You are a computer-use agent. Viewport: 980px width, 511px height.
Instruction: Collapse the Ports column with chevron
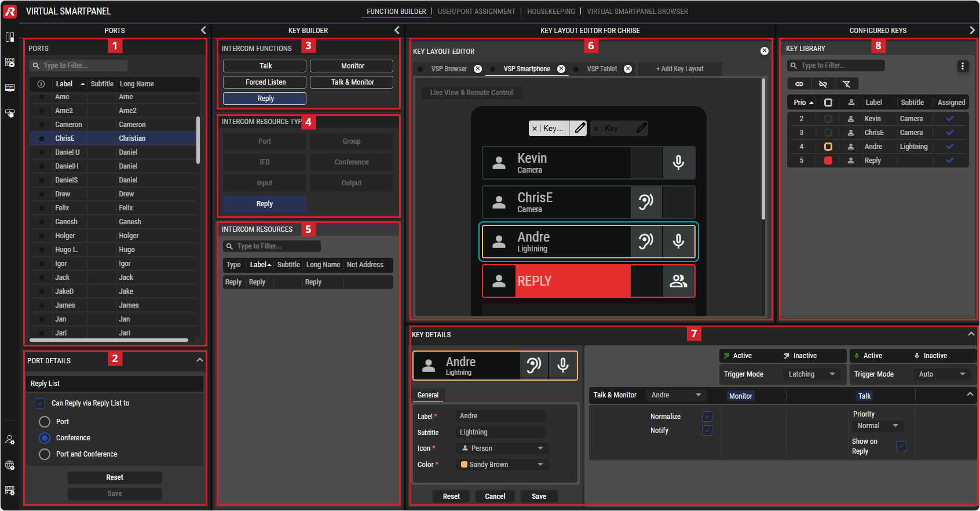tap(203, 30)
